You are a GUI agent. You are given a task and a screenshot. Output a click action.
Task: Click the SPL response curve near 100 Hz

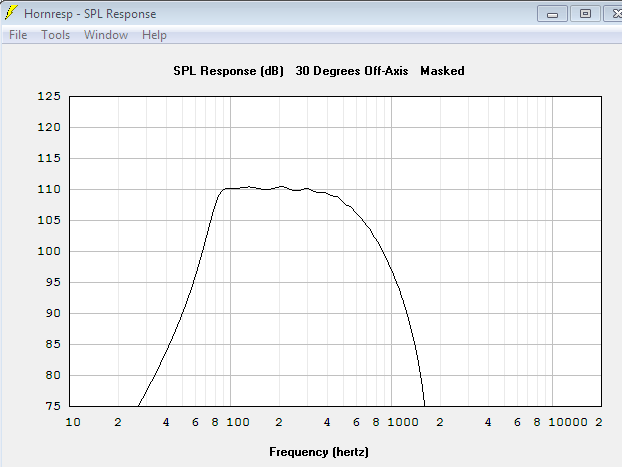click(x=230, y=188)
